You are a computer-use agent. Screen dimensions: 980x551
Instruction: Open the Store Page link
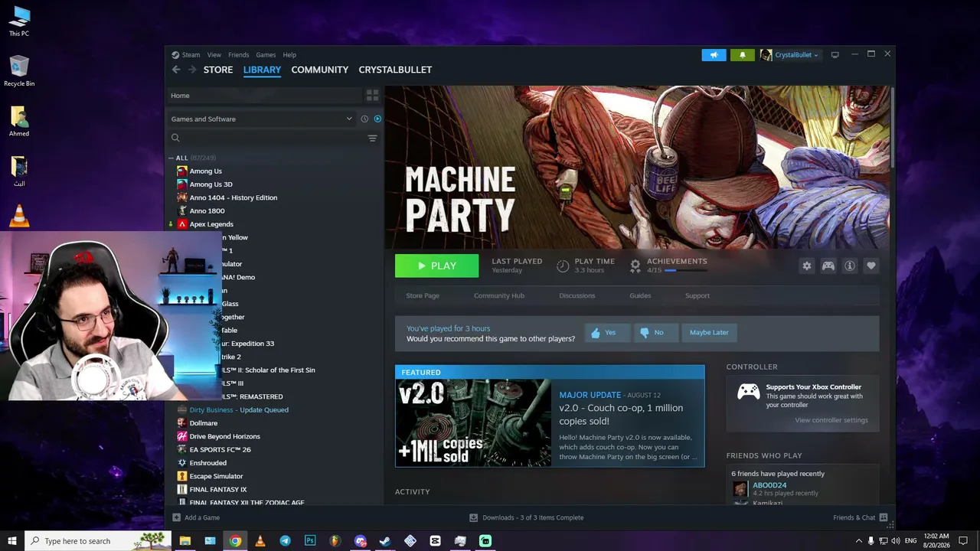(423, 296)
